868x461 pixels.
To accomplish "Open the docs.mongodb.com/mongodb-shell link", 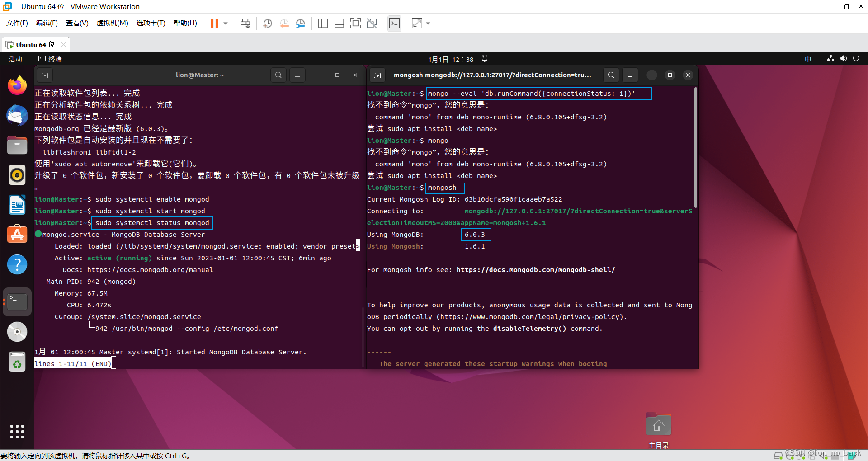I will click(x=536, y=270).
